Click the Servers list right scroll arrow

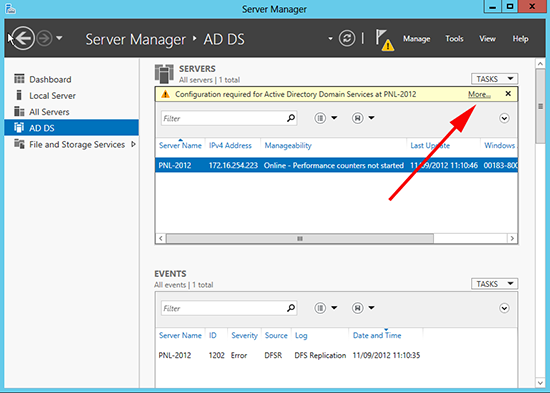point(512,239)
